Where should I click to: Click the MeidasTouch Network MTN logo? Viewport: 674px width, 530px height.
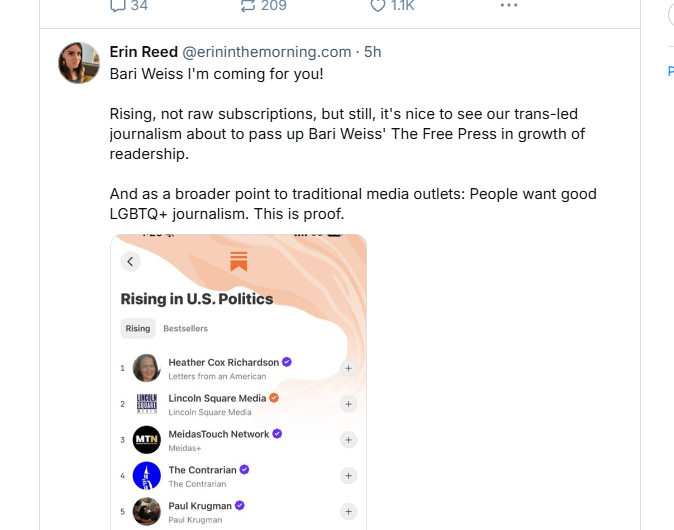click(x=147, y=440)
